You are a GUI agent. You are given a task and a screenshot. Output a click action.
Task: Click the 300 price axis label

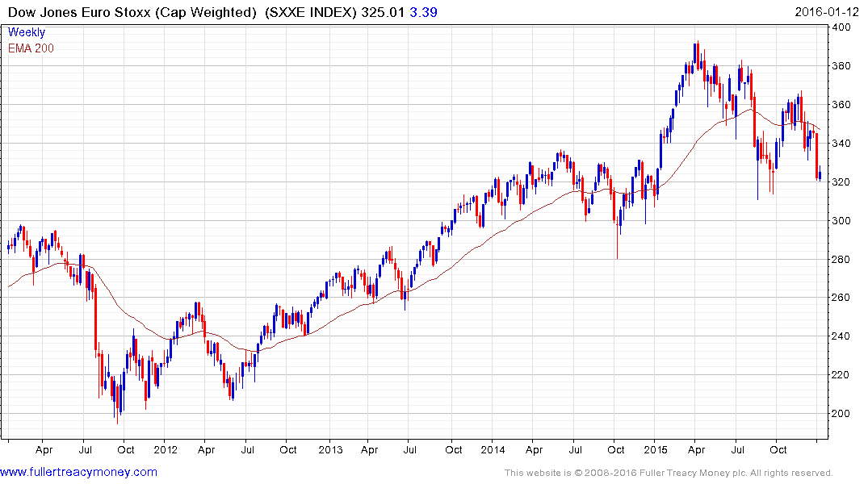(x=841, y=221)
